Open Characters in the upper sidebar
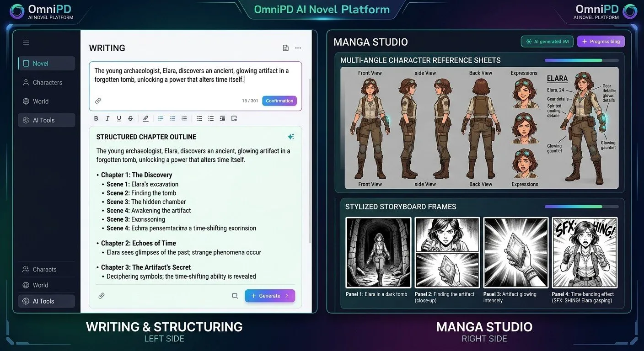 [x=47, y=82]
